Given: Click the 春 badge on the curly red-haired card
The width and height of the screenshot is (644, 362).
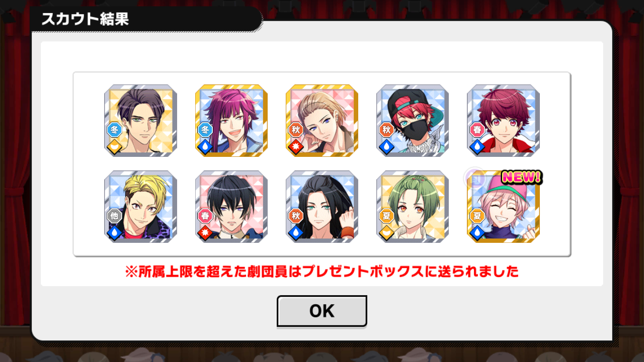Looking at the screenshot, I should (x=476, y=130).
